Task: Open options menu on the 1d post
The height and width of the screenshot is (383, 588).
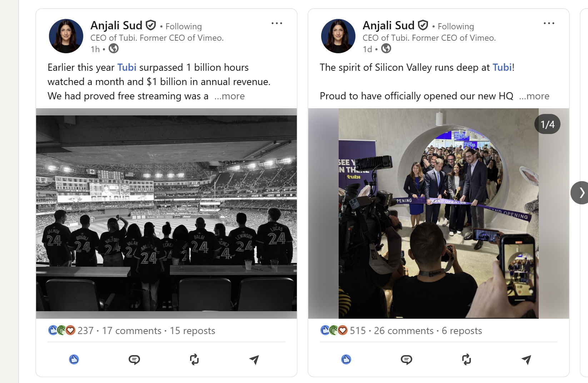Action: [x=549, y=24]
